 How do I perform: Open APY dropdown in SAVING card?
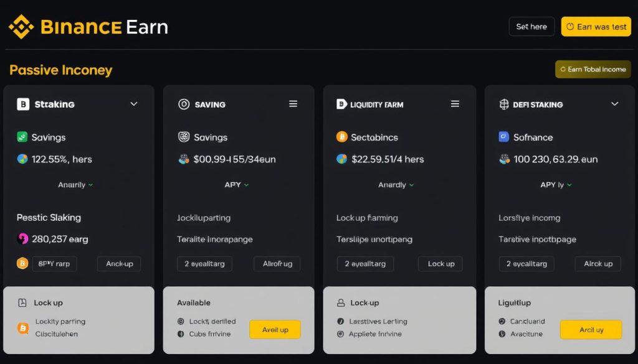(236, 185)
